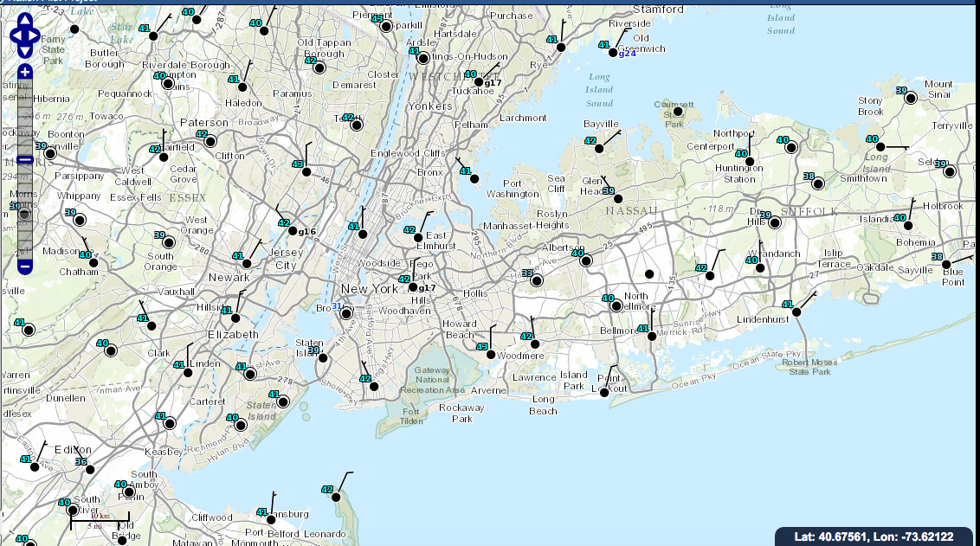Open the station marker at Point Lookout
Image resolution: width=980 pixels, height=546 pixels.
click(x=604, y=393)
